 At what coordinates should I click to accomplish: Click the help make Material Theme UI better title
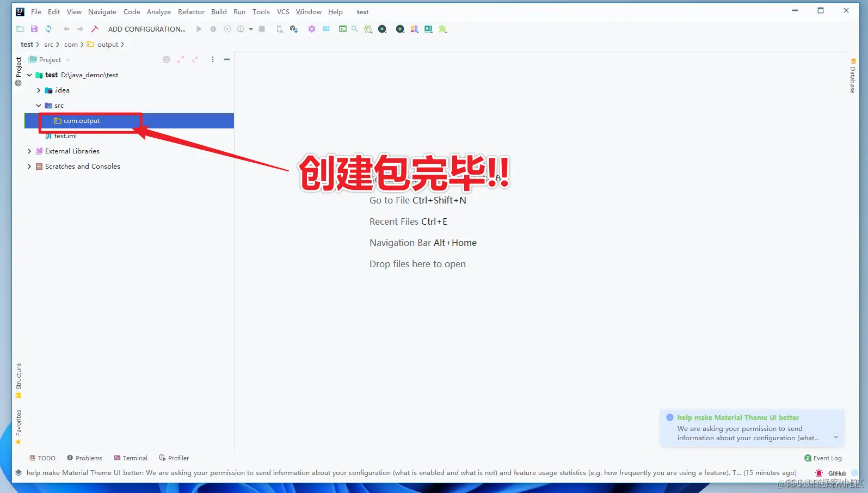[x=738, y=417]
